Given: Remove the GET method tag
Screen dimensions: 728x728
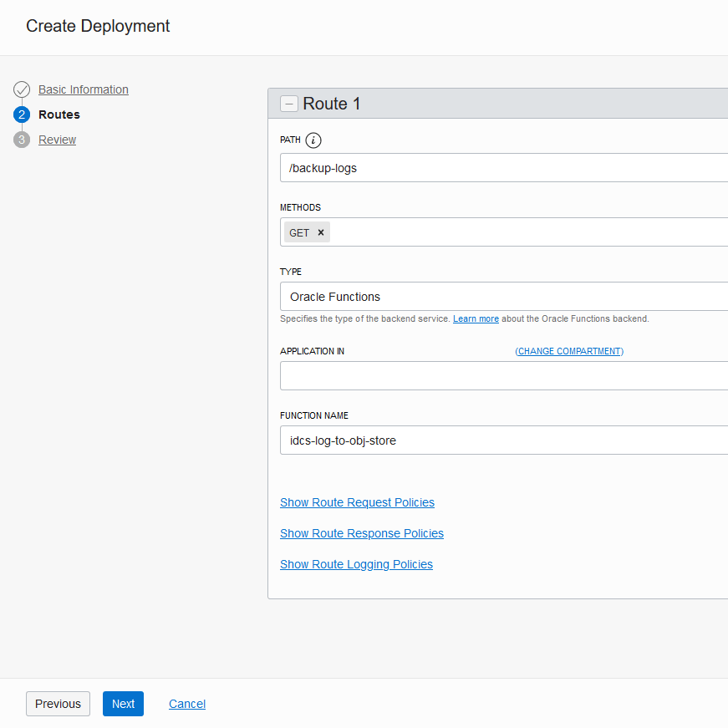Looking at the screenshot, I should (320, 232).
